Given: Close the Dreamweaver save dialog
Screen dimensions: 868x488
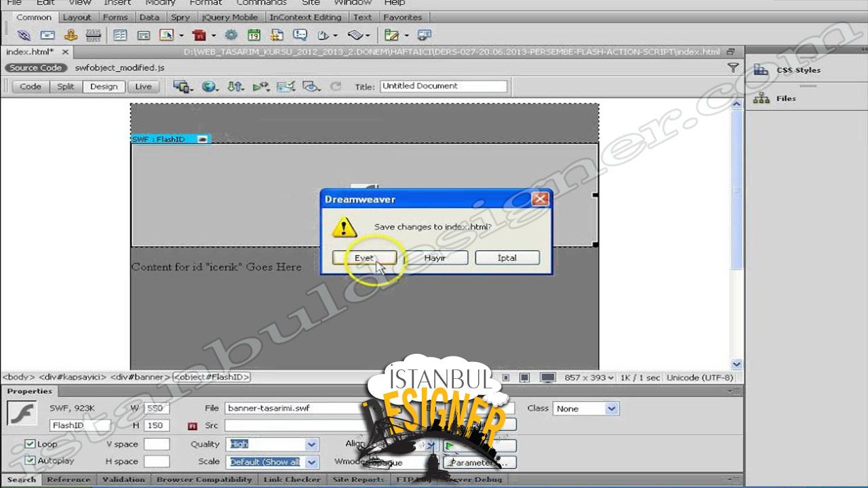Looking at the screenshot, I should pos(540,199).
